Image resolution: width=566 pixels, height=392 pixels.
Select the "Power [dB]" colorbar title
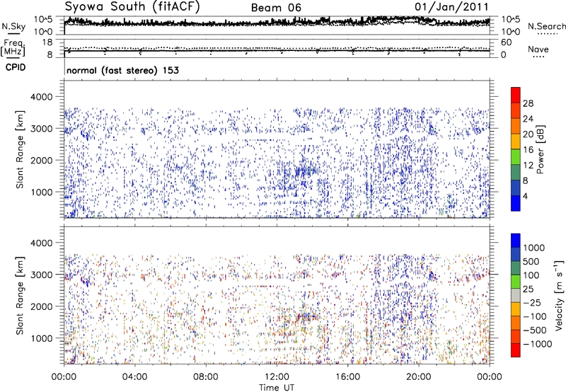(540, 149)
